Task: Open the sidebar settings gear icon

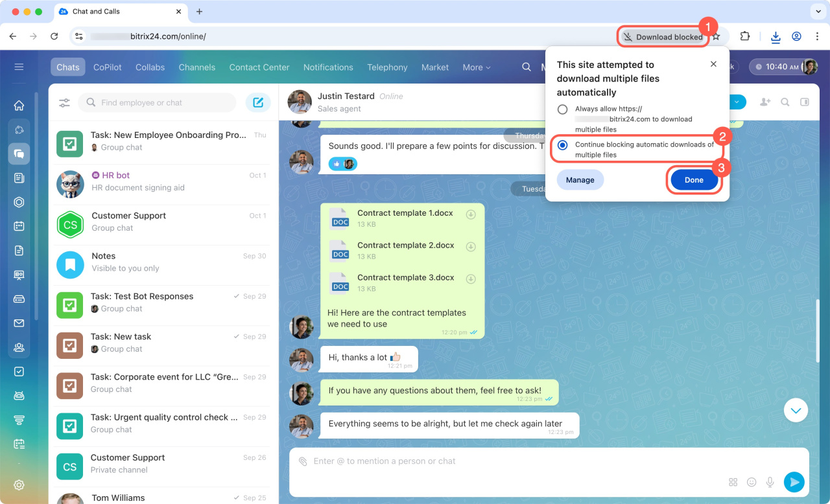Action: 19,485
